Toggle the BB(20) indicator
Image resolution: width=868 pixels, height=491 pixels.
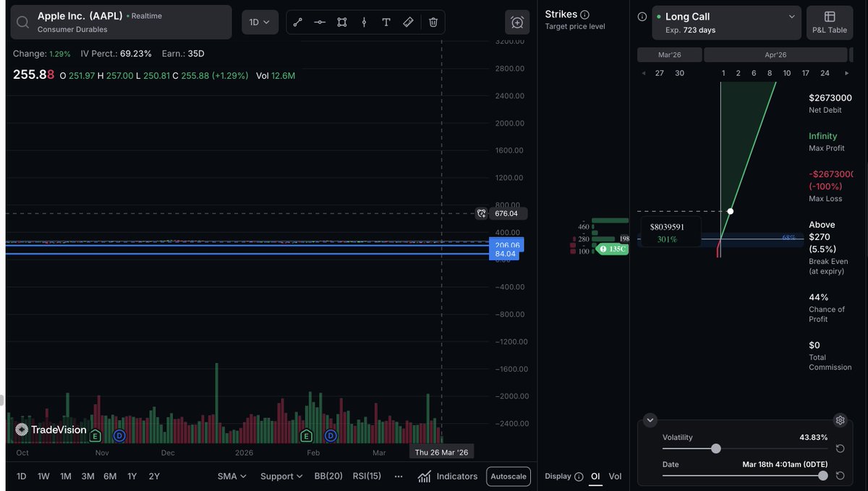click(328, 477)
